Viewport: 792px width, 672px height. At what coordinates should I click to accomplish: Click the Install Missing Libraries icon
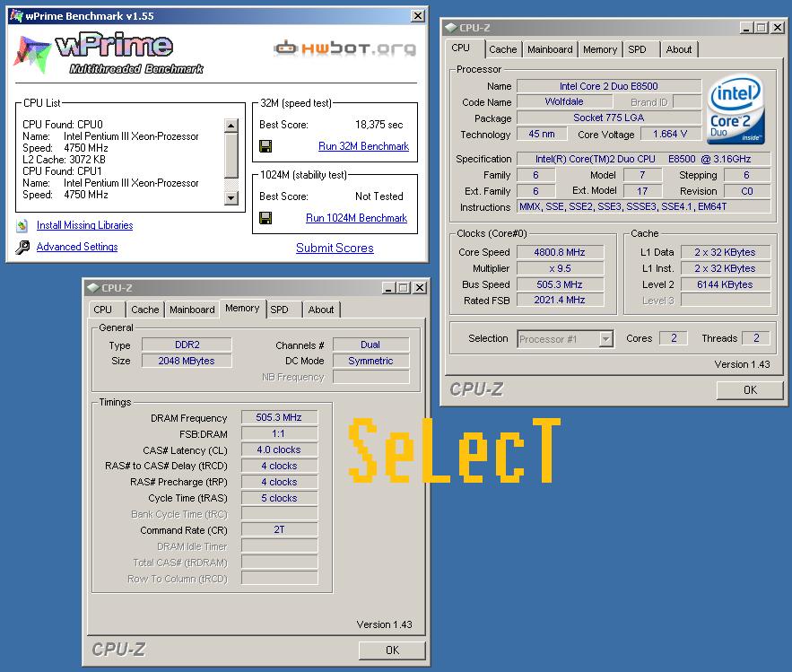(22, 225)
